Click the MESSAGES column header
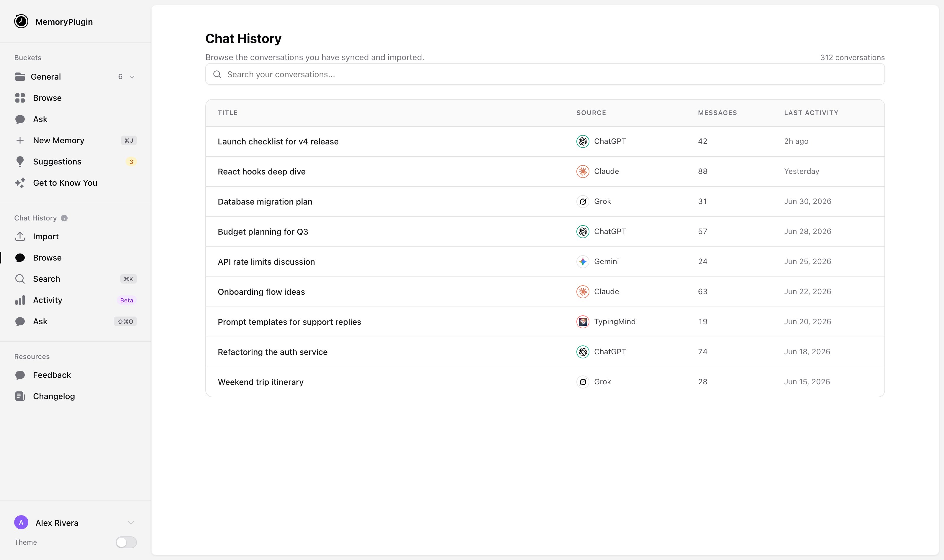This screenshot has width=944, height=560. [717, 113]
